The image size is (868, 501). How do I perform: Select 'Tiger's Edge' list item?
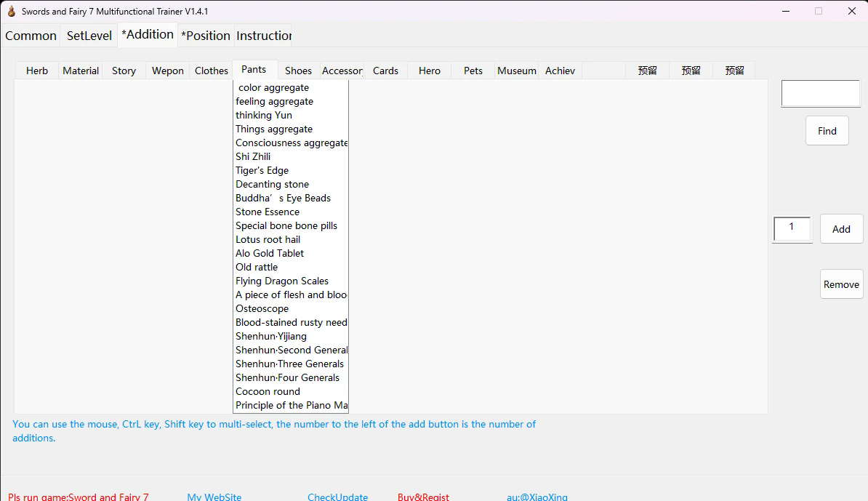click(291, 170)
